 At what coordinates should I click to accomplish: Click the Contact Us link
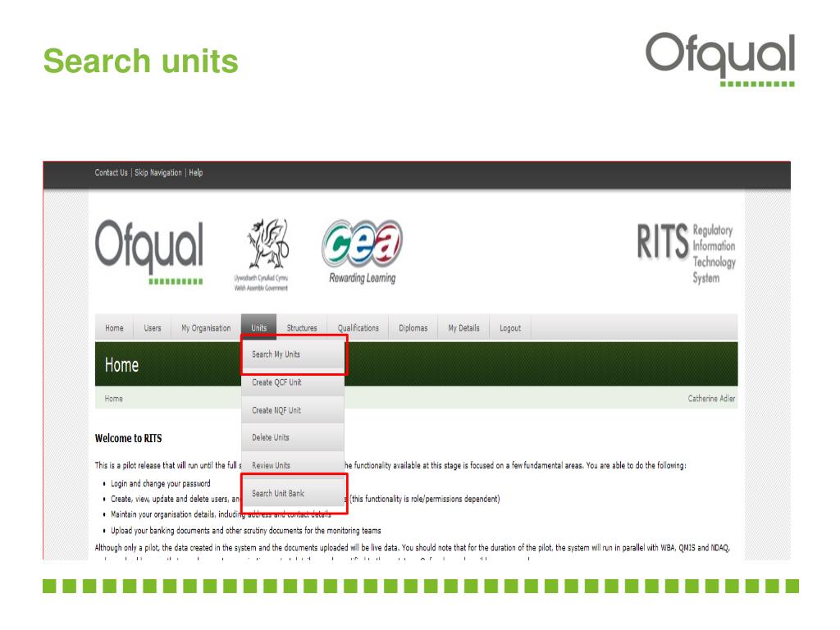(111, 172)
